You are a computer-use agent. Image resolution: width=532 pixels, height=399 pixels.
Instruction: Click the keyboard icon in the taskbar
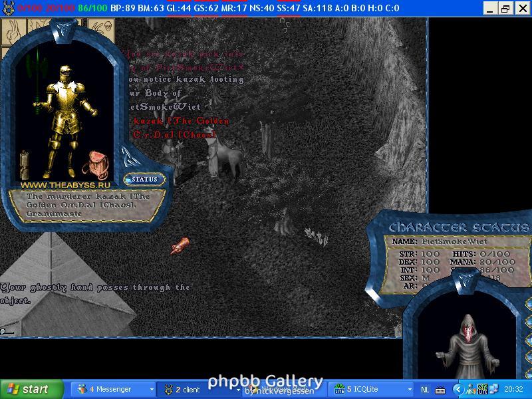click(x=440, y=390)
